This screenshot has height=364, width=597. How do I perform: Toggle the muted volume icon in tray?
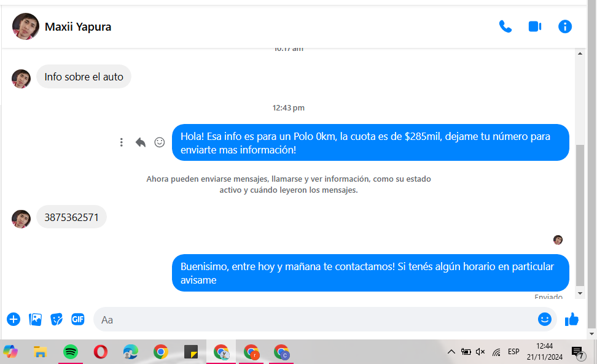click(x=480, y=352)
